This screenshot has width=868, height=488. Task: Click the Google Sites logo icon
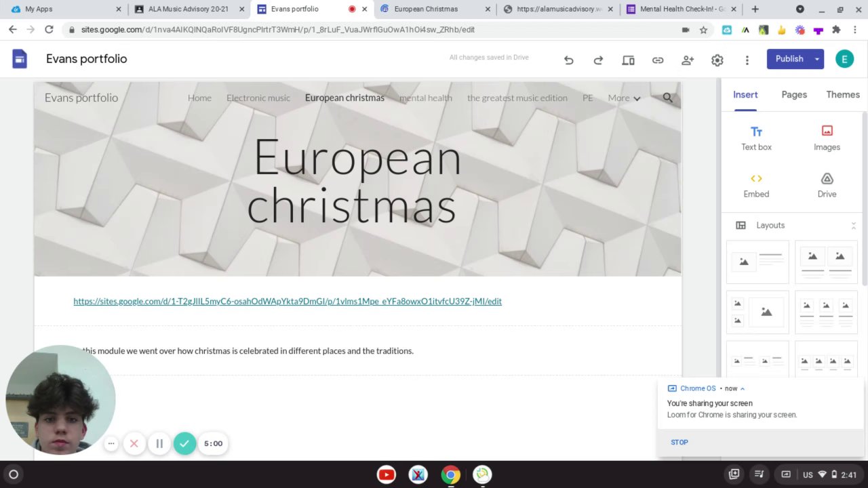click(x=20, y=59)
